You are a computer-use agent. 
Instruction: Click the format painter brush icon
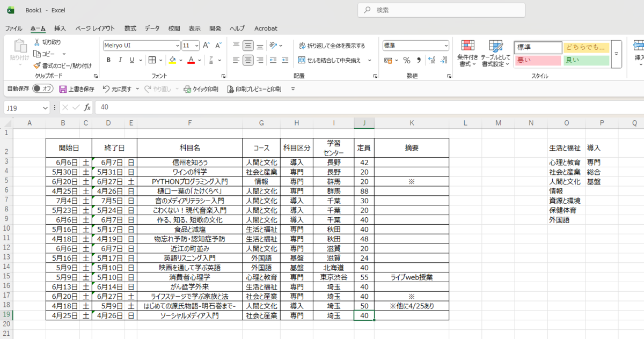click(37, 65)
